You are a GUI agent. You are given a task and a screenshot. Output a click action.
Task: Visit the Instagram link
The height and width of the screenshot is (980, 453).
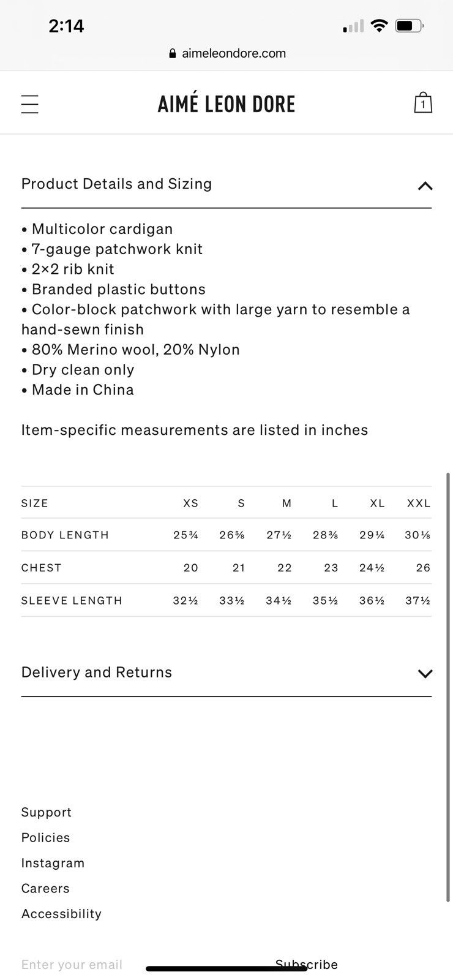(x=53, y=863)
